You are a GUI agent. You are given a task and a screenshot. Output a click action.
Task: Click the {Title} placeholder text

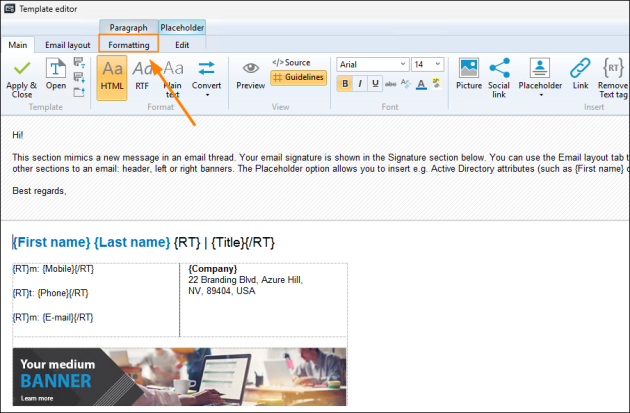click(227, 242)
